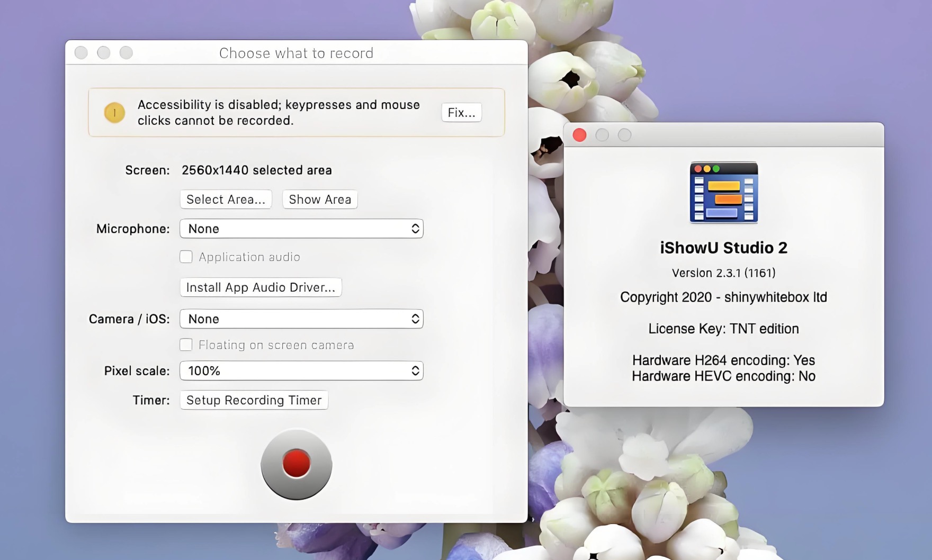Minimize the about window via middle button
Image resolution: width=932 pixels, height=560 pixels.
pyautogui.click(x=602, y=135)
